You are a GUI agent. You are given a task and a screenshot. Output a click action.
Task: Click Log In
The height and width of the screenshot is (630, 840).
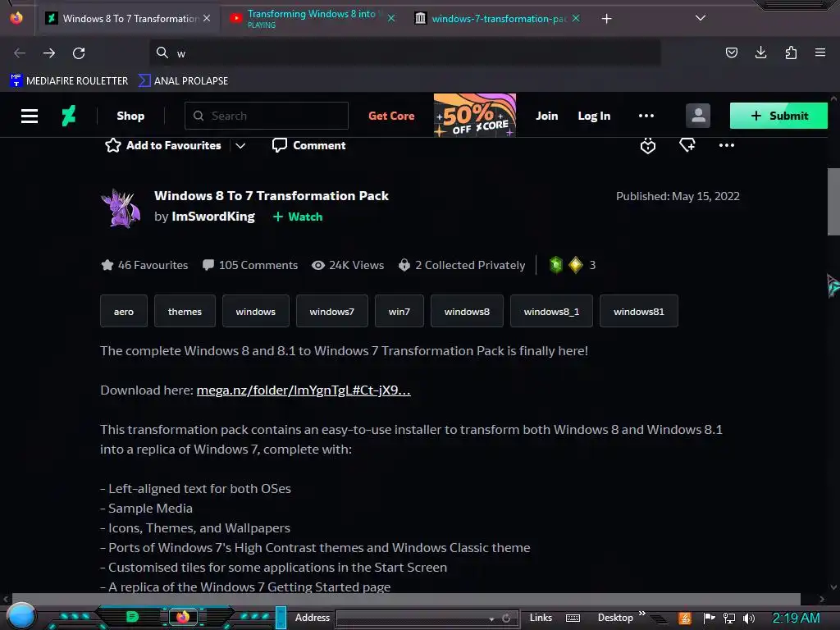(594, 116)
